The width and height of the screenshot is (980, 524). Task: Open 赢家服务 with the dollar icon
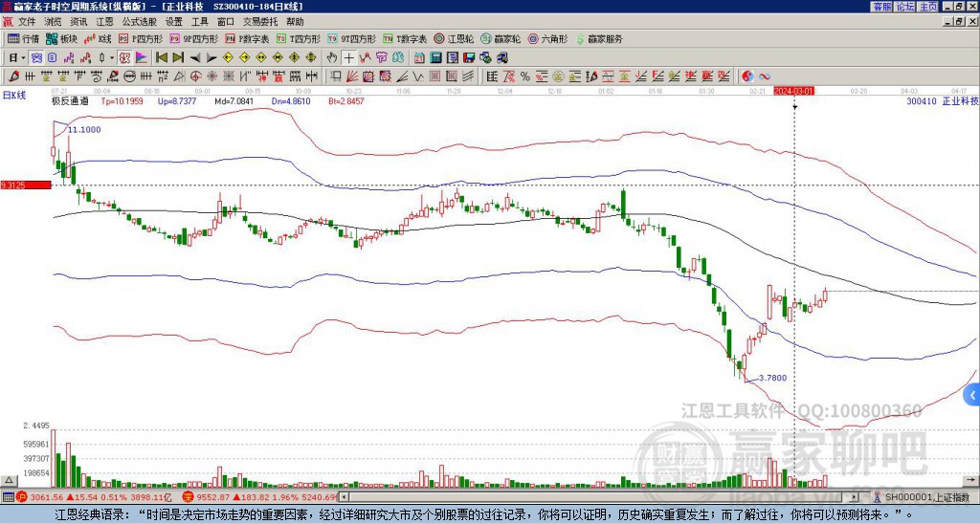coord(599,38)
